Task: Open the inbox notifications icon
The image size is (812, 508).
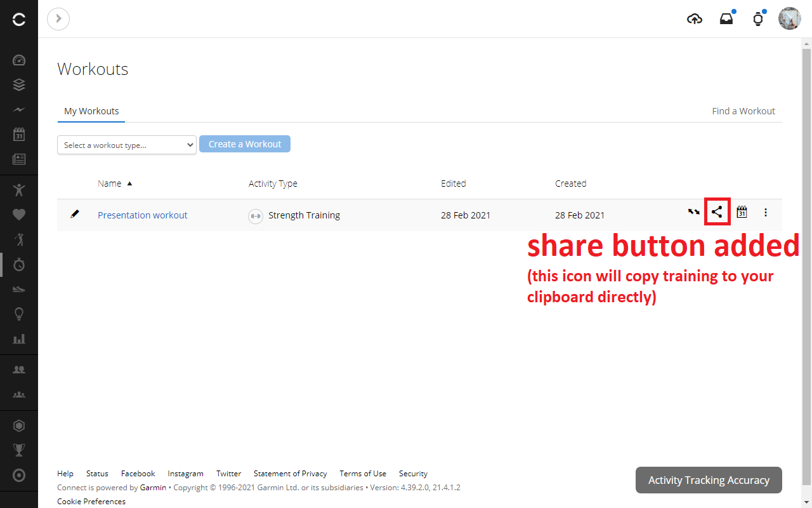Action: (x=726, y=19)
